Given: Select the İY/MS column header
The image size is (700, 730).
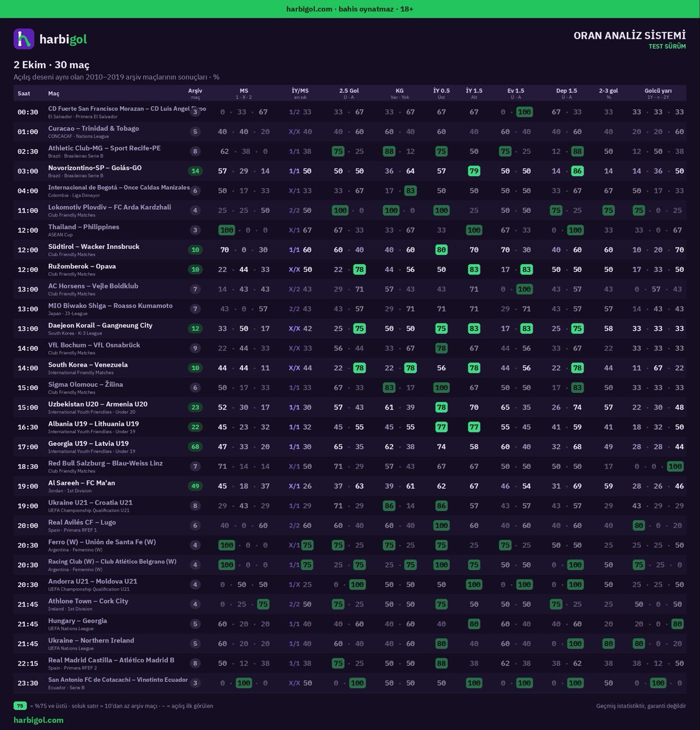Looking at the screenshot, I should (300, 93).
